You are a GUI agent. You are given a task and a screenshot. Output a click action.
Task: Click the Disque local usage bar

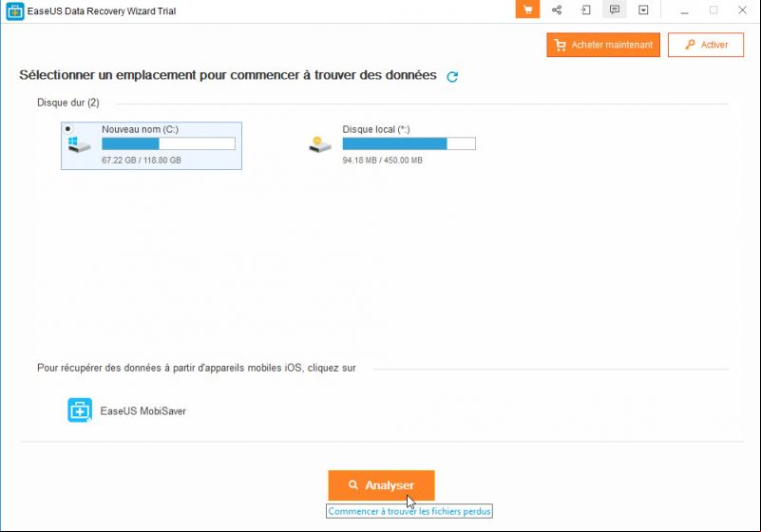tap(409, 143)
